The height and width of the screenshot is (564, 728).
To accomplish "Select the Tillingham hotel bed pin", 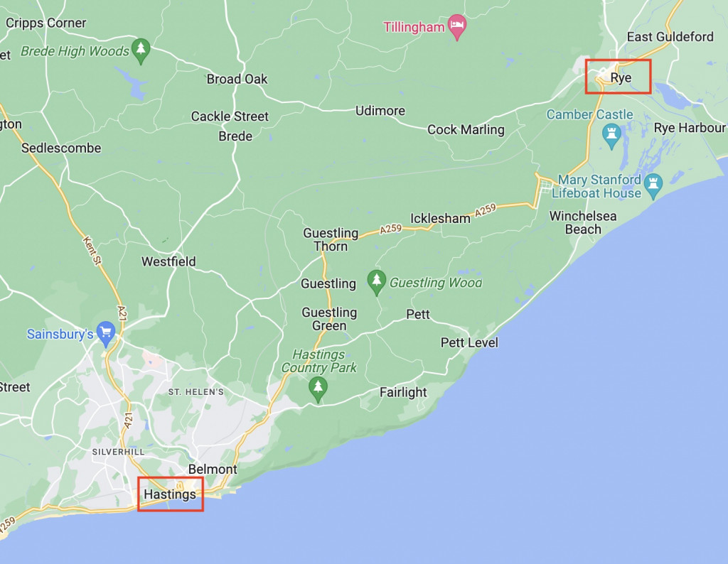I will (457, 26).
